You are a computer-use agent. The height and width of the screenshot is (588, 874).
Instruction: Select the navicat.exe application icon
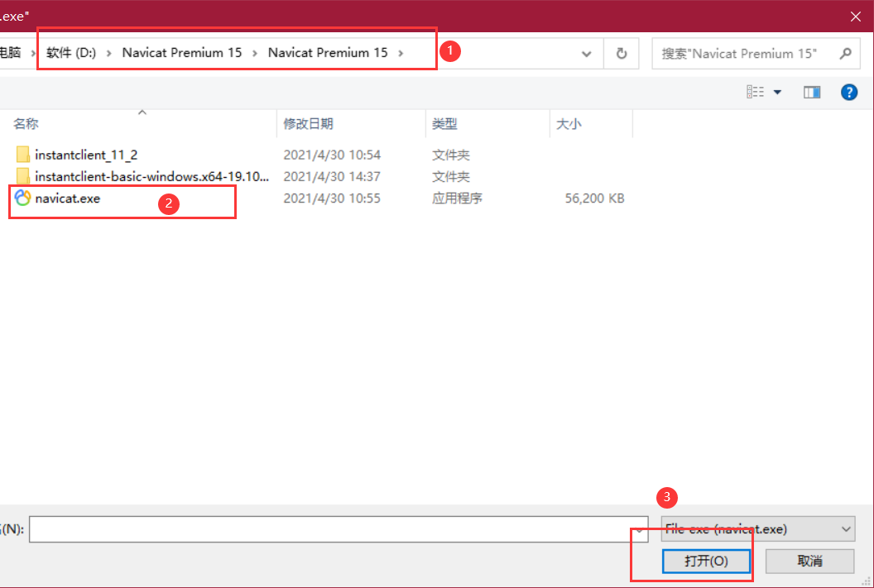pyautogui.click(x=22, y=198)
